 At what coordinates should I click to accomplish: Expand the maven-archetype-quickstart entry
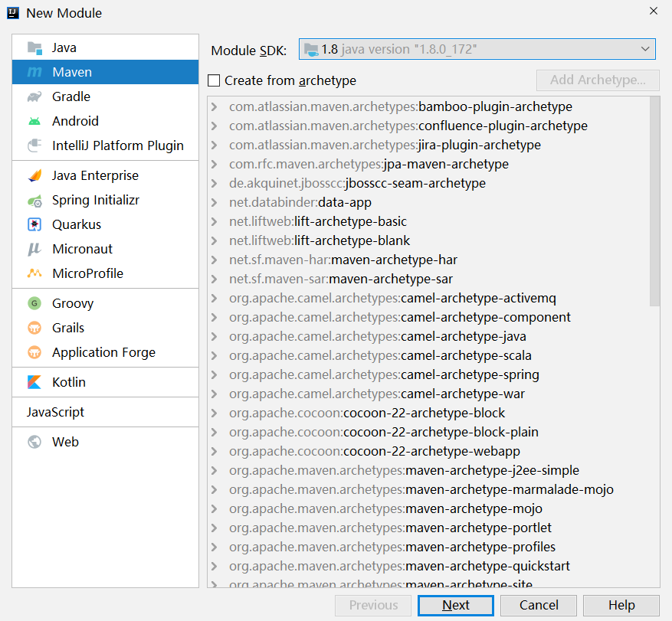[215, 566]
